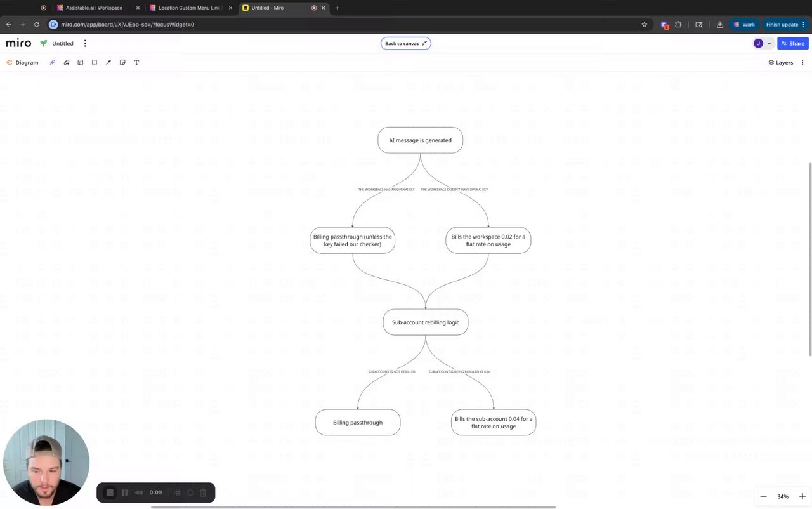Go forward in browser history
812x509 pixels.
[x=22, y=25]
